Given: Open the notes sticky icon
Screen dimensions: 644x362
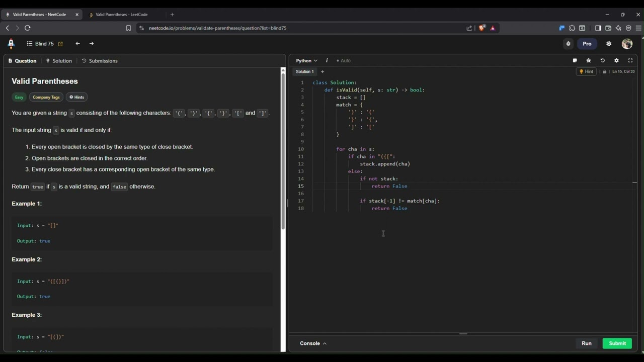Looking at the screenshot, I should [575, 60].
